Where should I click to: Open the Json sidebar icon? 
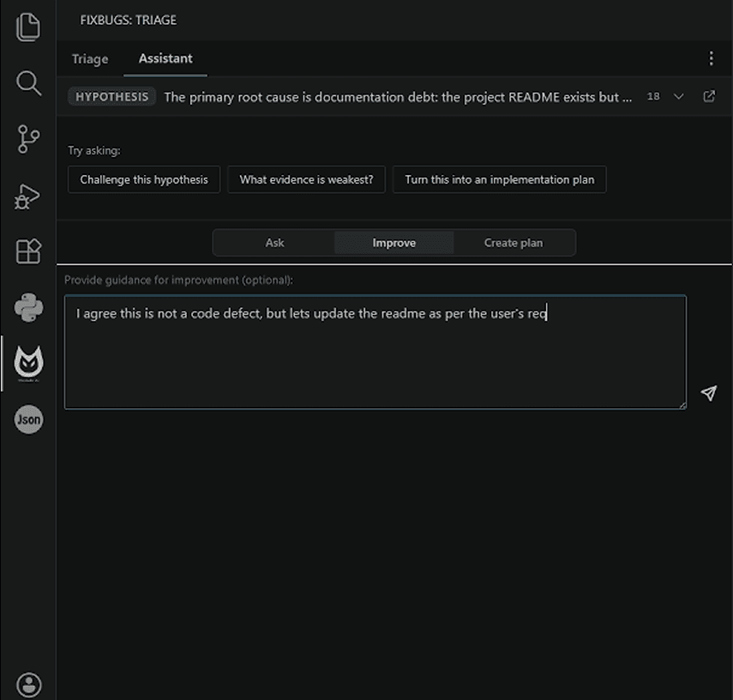tap(28, 419)
